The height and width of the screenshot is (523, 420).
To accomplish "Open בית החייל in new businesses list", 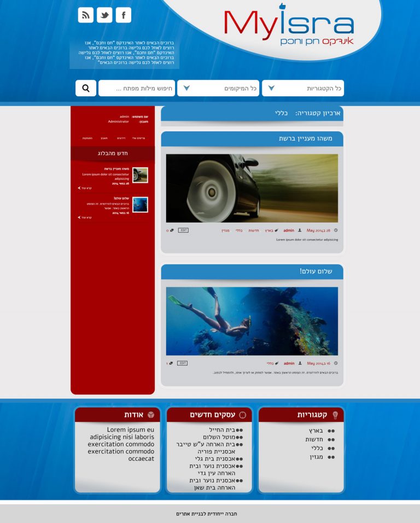I will click(x=222, y=429).
